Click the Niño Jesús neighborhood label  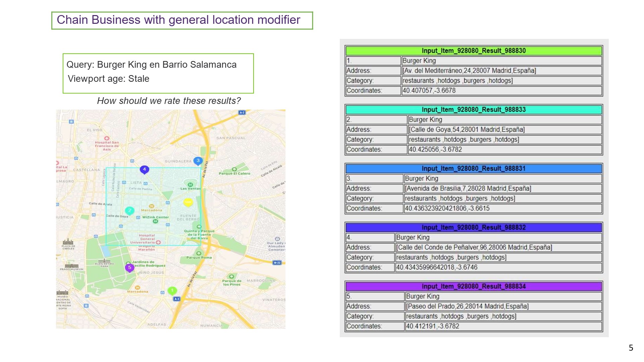pos(152,273)
